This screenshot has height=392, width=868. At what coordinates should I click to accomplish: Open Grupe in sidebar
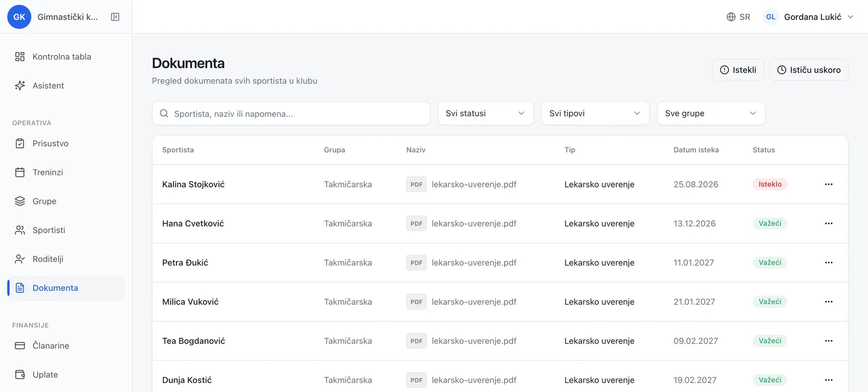[x=66, y=201]
